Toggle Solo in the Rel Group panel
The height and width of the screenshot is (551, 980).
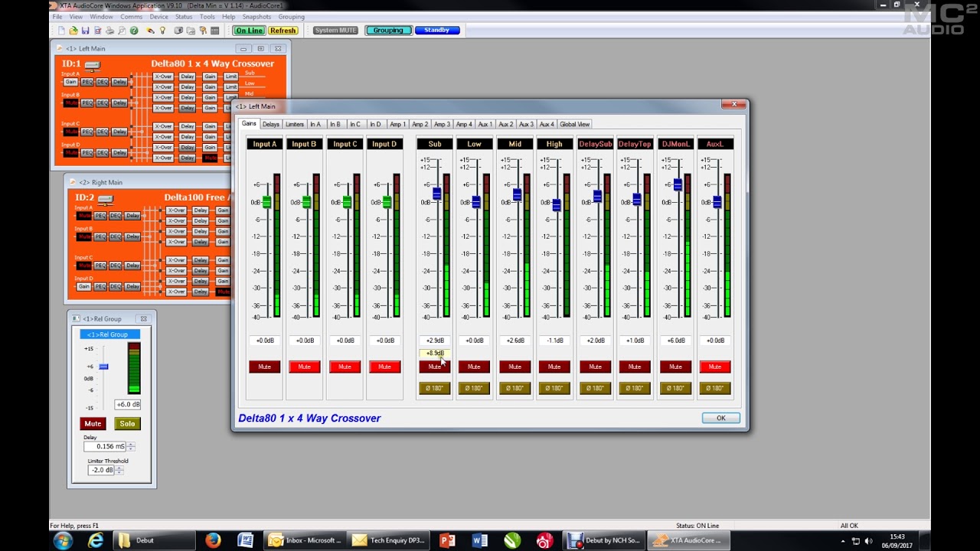(127, 424)
